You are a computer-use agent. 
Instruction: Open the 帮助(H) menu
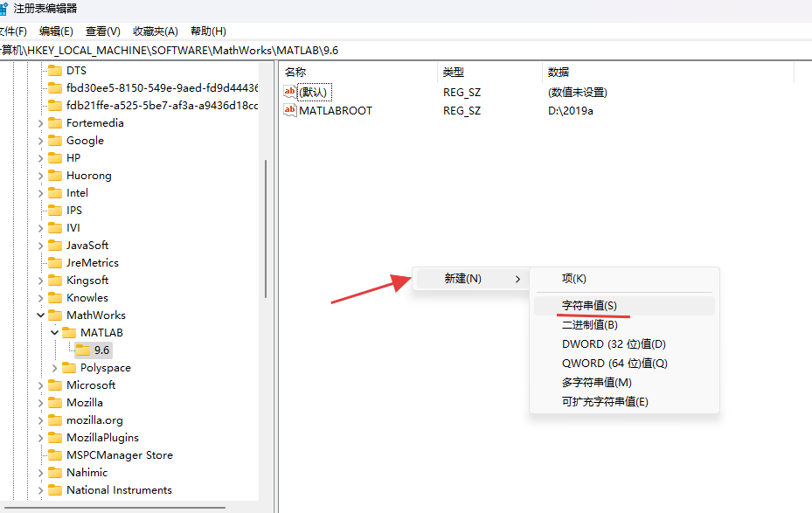tap(208, 31)
